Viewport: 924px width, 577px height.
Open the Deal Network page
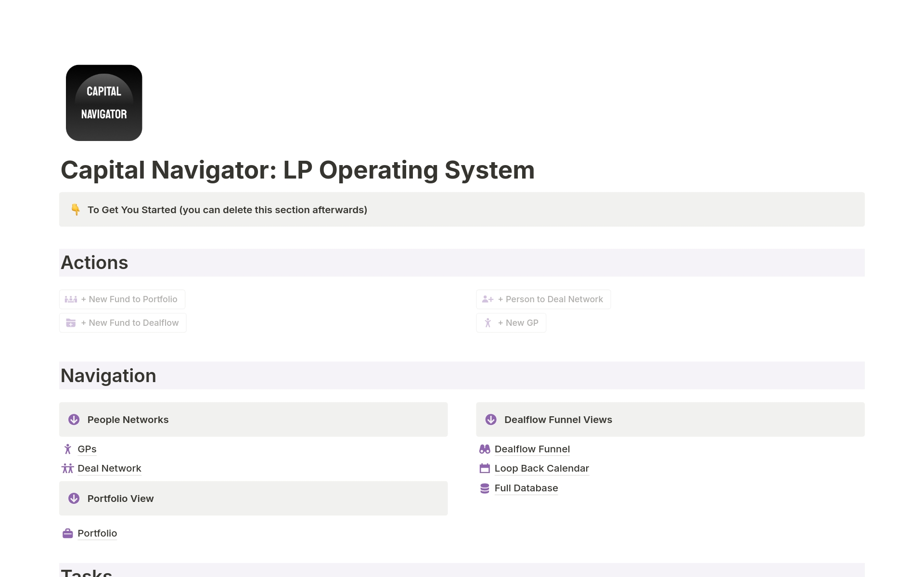pos(109,468)
